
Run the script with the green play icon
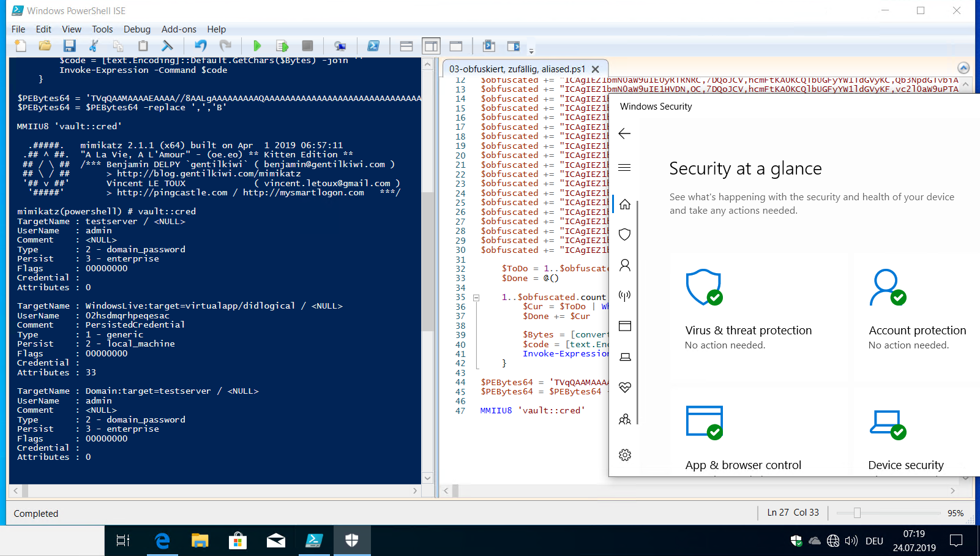click(257, 46)
